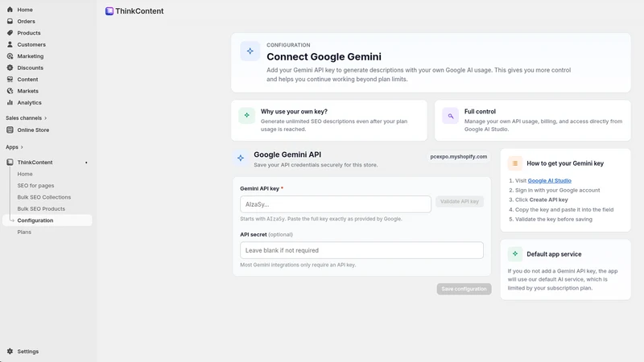Click the green icon by Why use your own key
Screen dimensions: 644x362
pos(247,115)
